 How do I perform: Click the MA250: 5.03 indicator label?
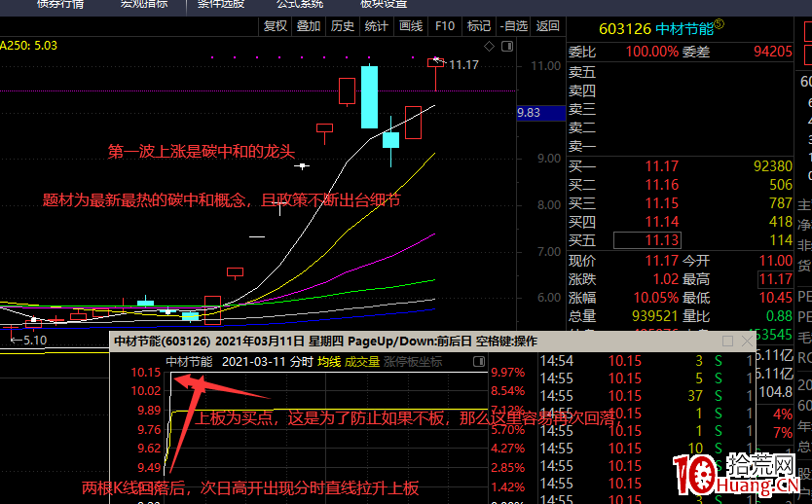pos(28,46)
